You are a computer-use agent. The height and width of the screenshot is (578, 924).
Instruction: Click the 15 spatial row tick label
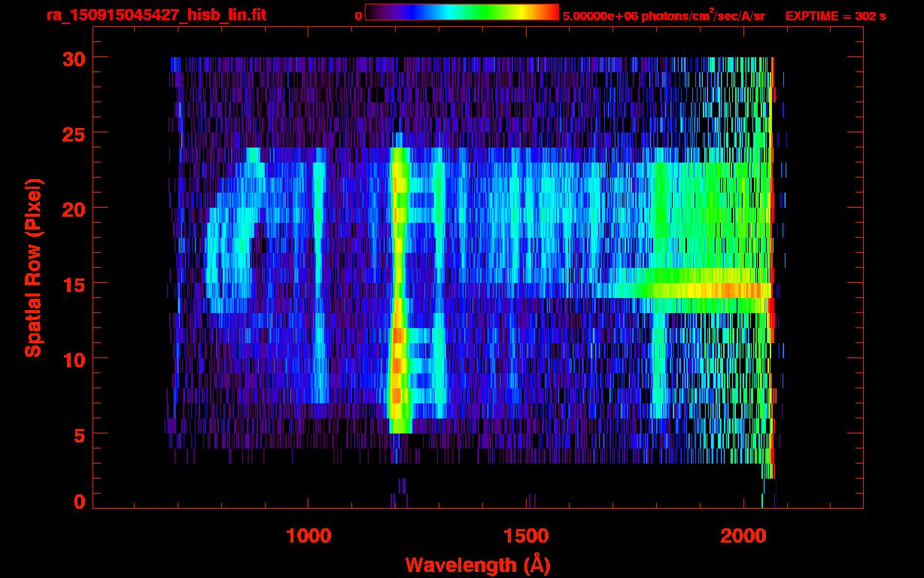[74, 284]
